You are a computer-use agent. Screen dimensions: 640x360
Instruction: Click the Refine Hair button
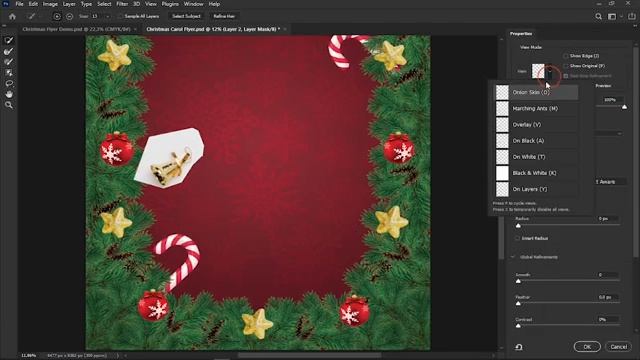(224, 16)
